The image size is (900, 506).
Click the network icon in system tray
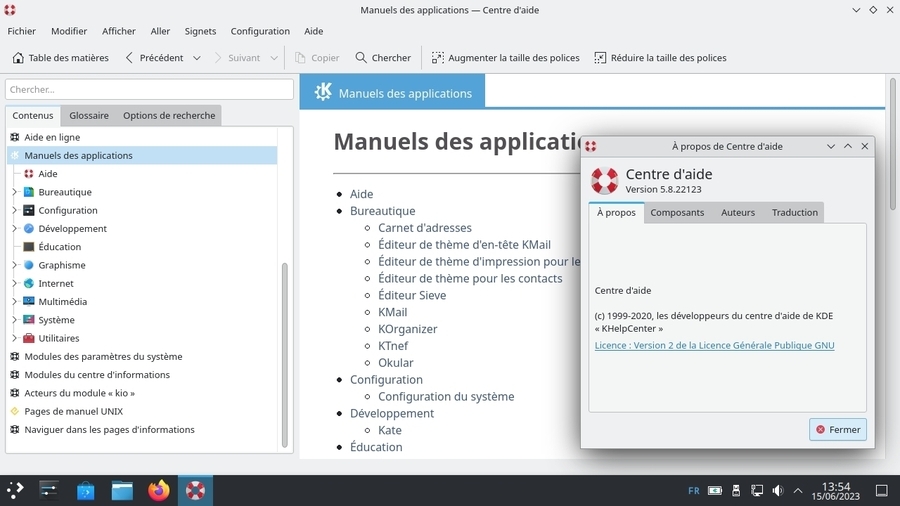(757, 491)
